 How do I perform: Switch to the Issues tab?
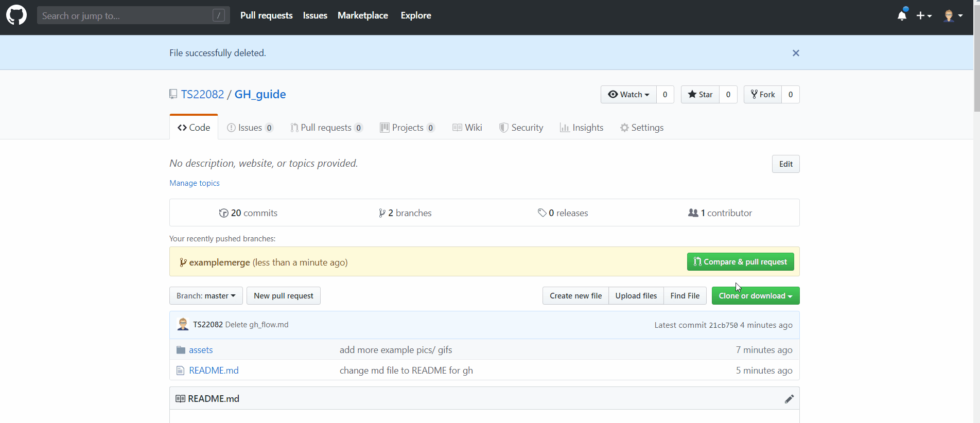(x=250, y=127)
